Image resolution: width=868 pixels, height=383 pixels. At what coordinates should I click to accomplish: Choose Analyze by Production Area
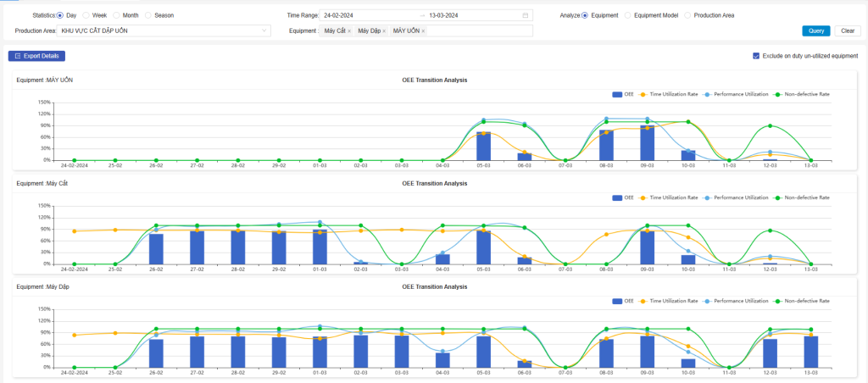[x=688, y=15]
